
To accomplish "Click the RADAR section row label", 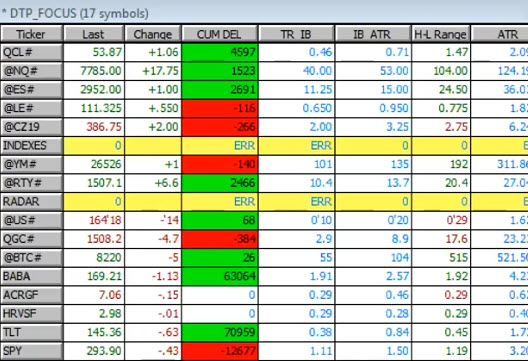I will [32, 202].
